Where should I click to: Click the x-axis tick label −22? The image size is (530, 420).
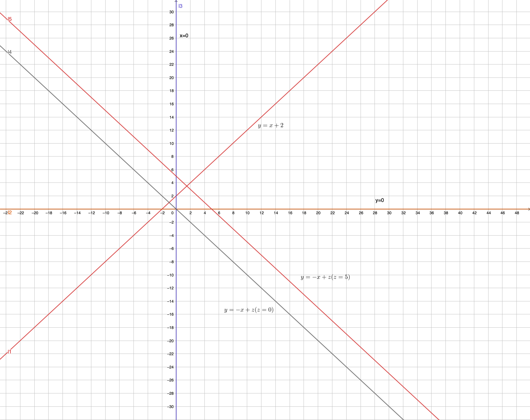21,213
